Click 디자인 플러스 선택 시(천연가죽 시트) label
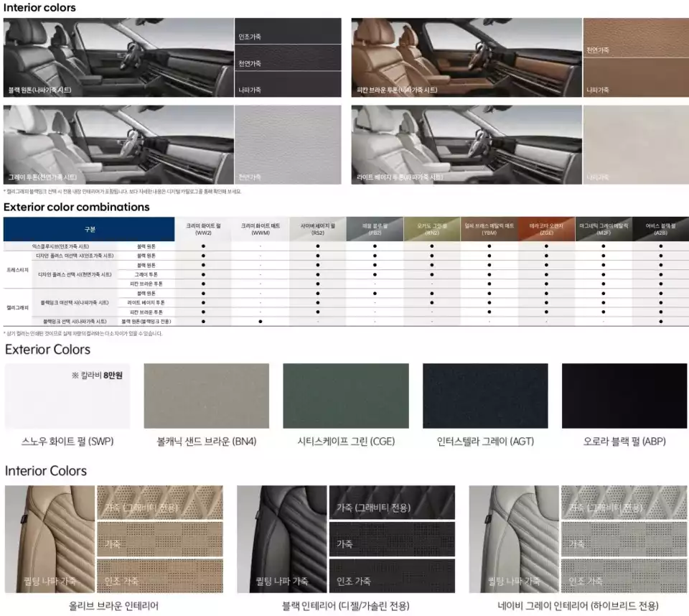Viewport: 689px width, 616px height. [75, 274]
